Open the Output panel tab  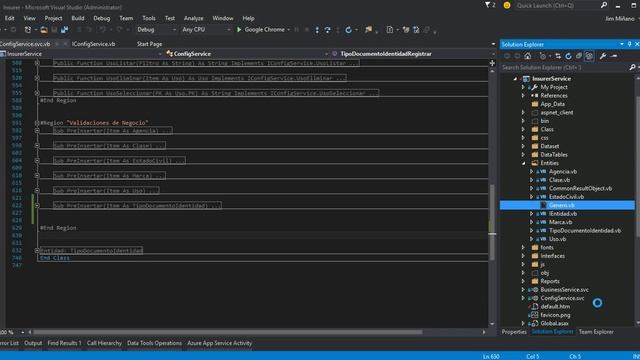[x=33, y=343]
